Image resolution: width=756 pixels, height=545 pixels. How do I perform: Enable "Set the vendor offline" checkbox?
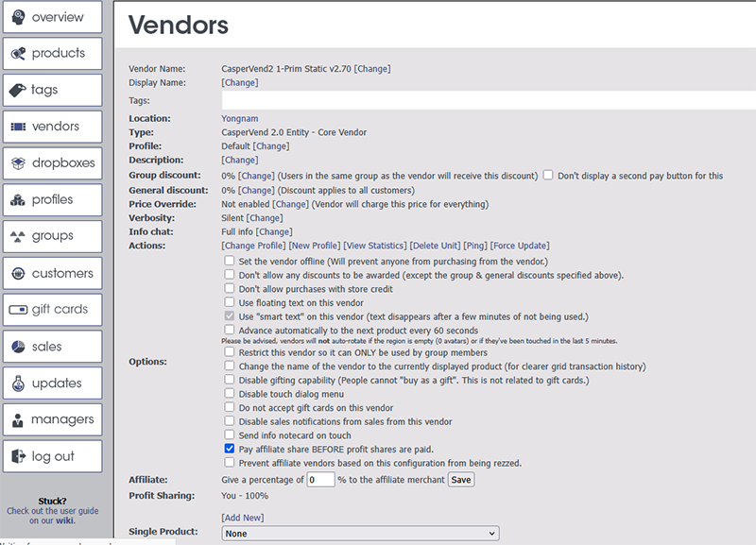point(230,261)
